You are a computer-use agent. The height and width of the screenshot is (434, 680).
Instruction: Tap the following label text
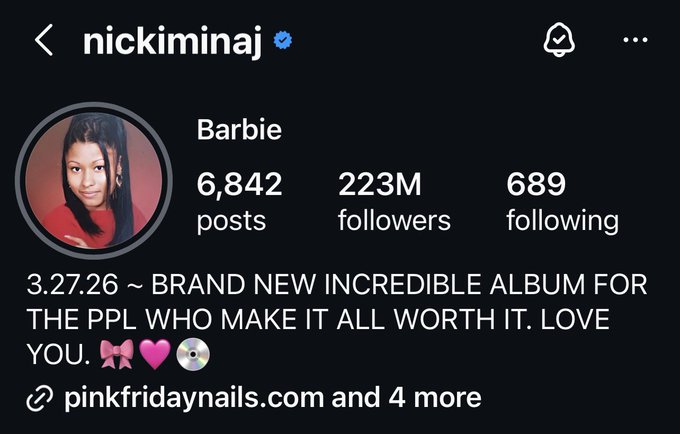(x=562, y=222)
